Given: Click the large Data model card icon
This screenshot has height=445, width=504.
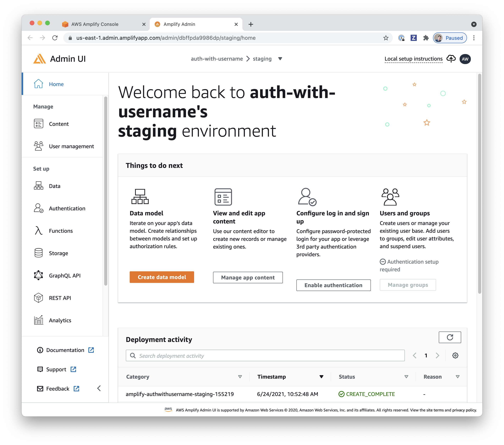Looking at the screenshot, I should tap(140, 196).
